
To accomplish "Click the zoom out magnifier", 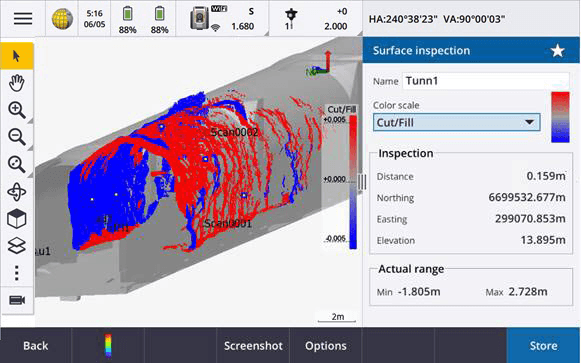I will point(17,137).
